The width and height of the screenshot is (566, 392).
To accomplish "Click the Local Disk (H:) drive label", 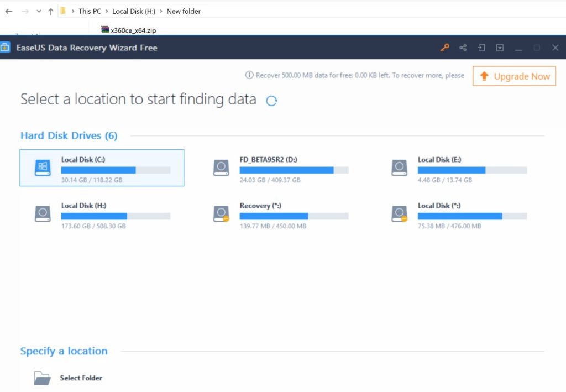I will coord(83,206).
